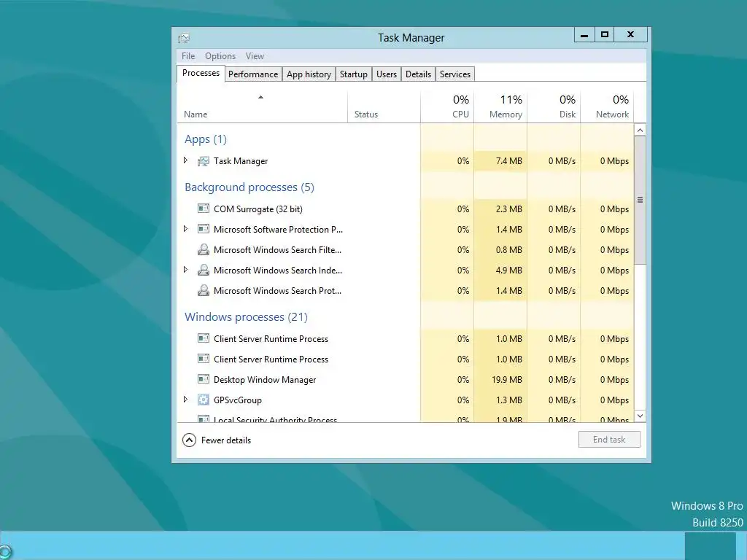Expand Microsoft Software Protection process group
Image resolution: width=747 pixels, height=560 pixels.
pos(186,229)
